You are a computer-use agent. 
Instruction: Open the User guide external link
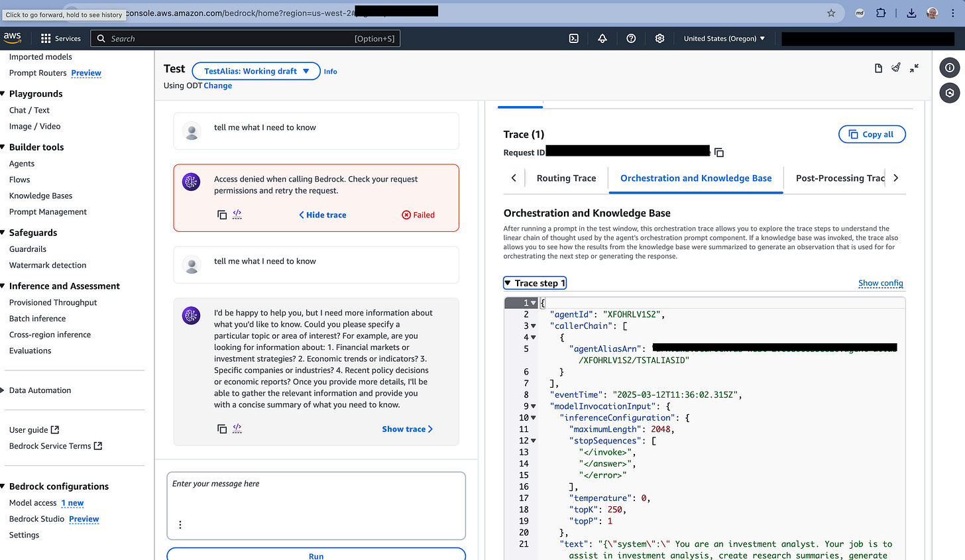tap(34, 430)
